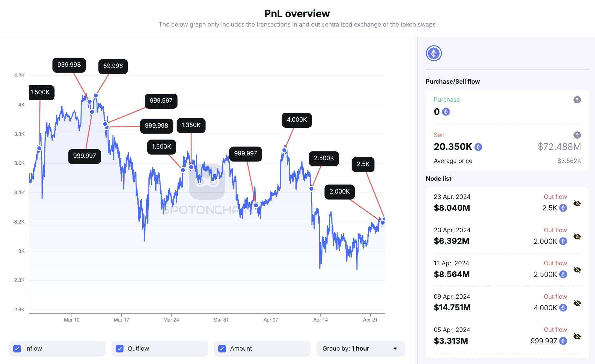Click the Purchase help question mark icon
This screenshot has height=364, width=595.
pyautogui.click(x=577, y=100)
